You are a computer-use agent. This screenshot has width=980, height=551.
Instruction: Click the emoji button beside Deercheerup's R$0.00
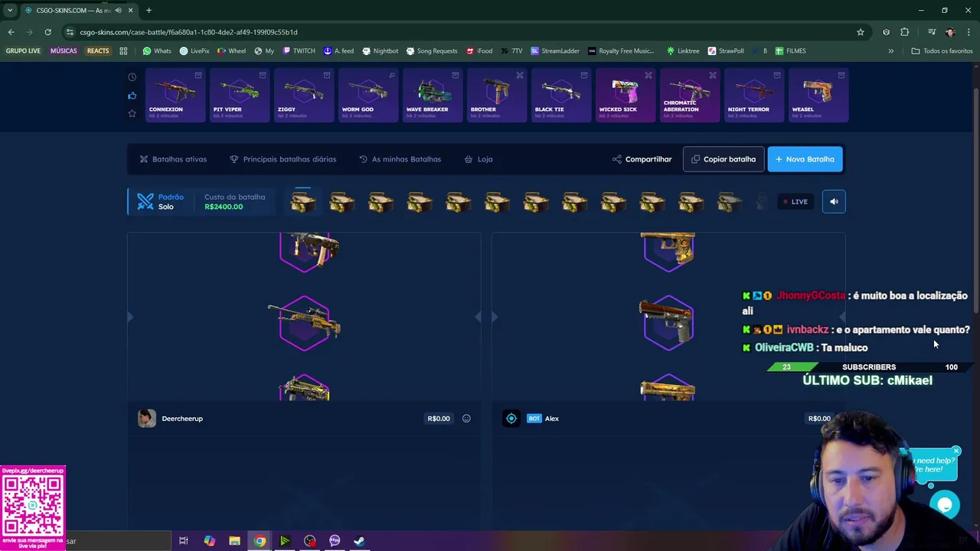pyautogui.click(x=466, y=419)
